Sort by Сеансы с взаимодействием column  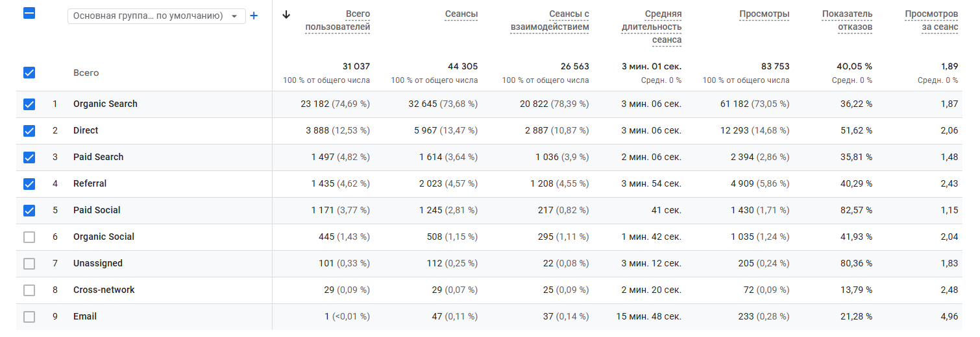pyautogui.click(x=550, y=21)
